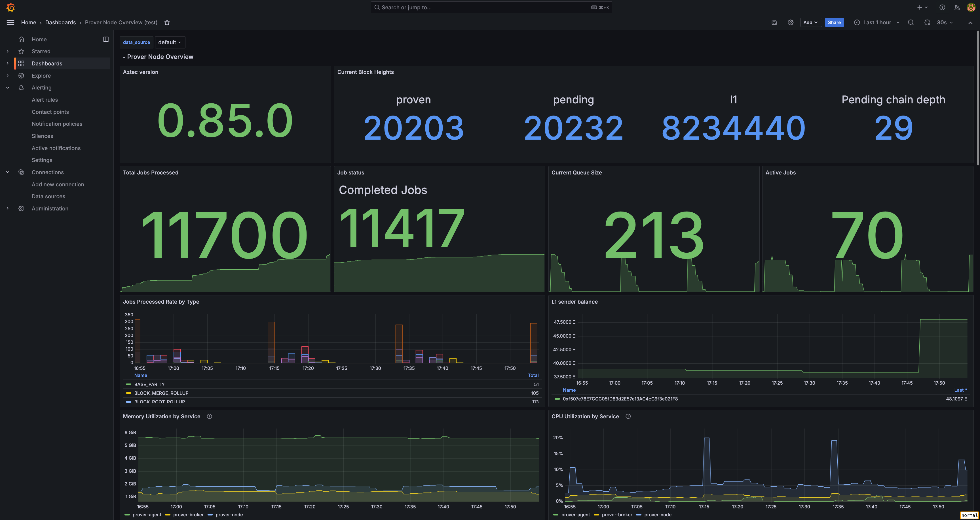Open Alert rules in sidebar
Viewport: 980px width, 520px height.
tap(45, 100)
